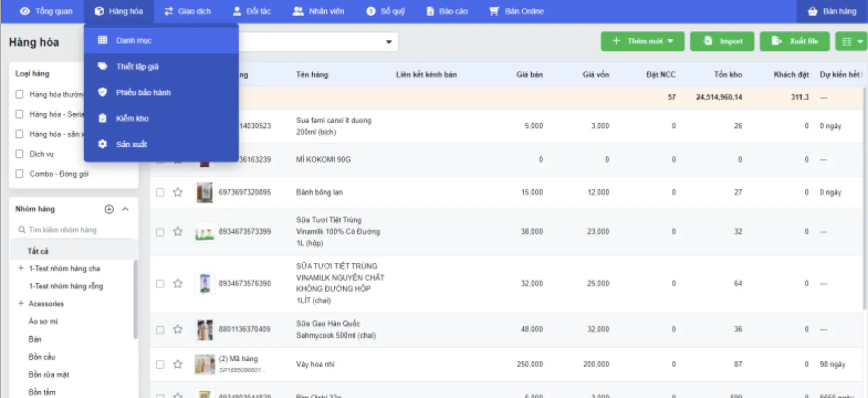Open the Thêm mới dropdown button
The width and height of the screenshot is (868, 398).
tap(642, 42)
